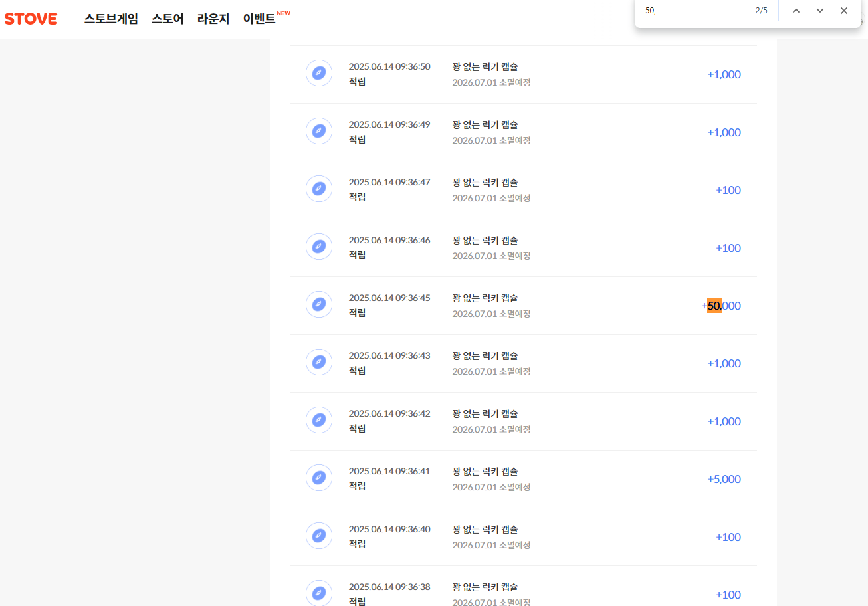Click +1,000 amount of 09:36:42 entry
868x606 pixels.
[x=724, y=421]
